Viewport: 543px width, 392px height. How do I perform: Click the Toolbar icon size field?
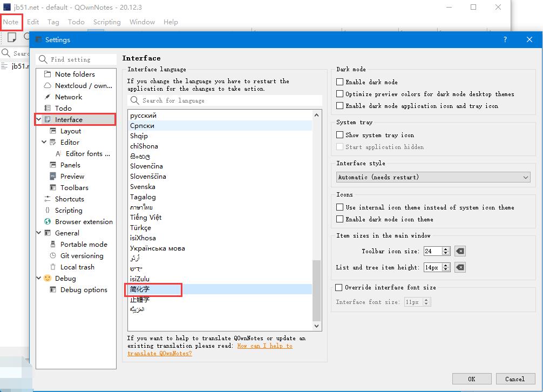click(x=433, y=251)
